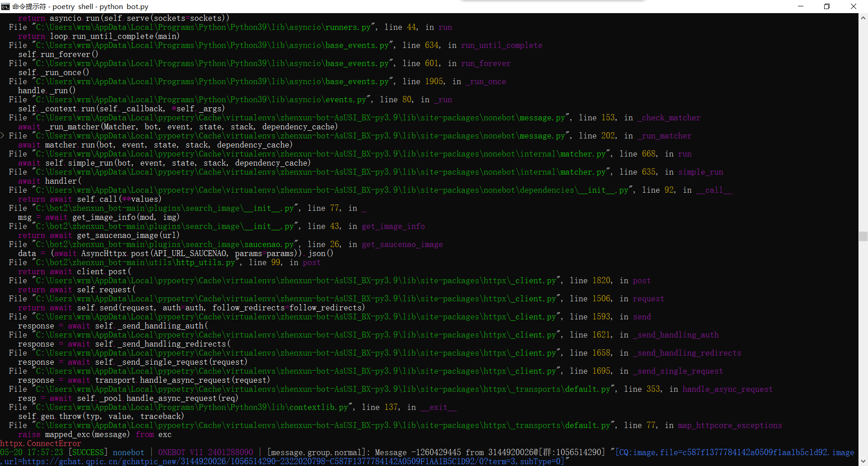Click the 'simple_run' function name after 'in'
Screen dimensions: 868x466
tap(701, 172)
